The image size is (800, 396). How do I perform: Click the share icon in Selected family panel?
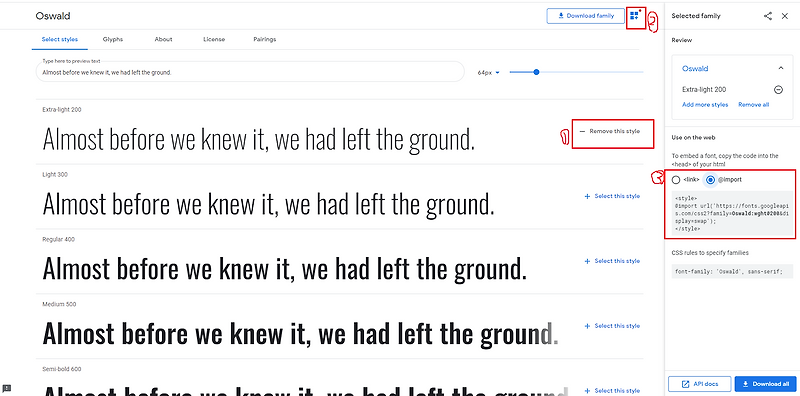coord(768,16)
